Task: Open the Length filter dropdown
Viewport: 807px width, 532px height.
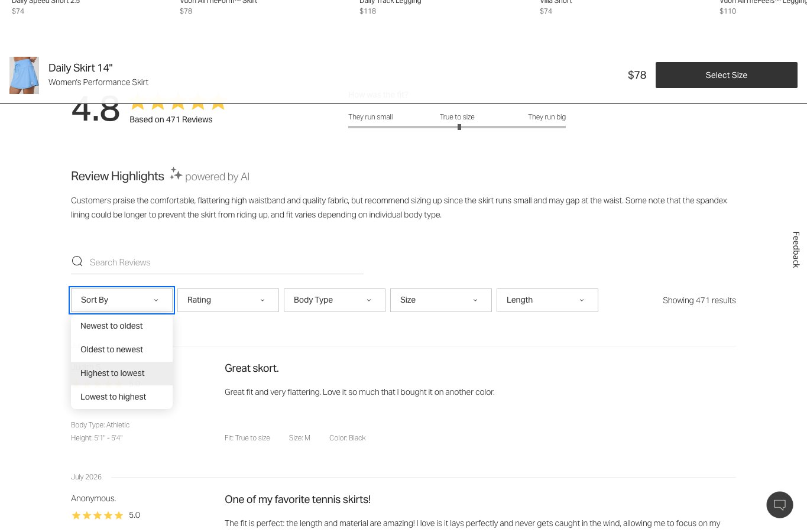Action: tap(547, 300)
